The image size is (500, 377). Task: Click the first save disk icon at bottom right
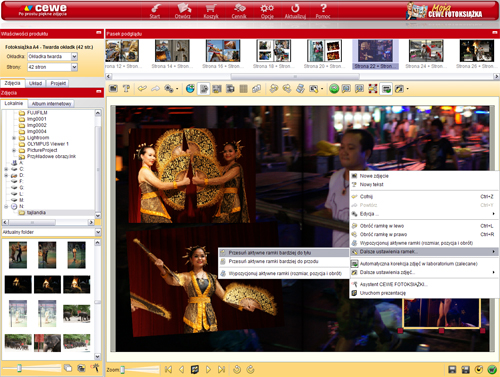coord(452,369)
